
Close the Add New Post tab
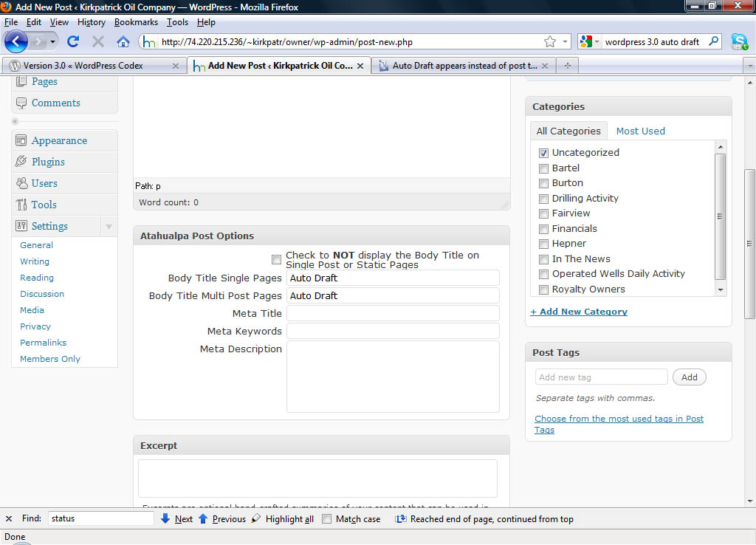[x=360, y=66]
